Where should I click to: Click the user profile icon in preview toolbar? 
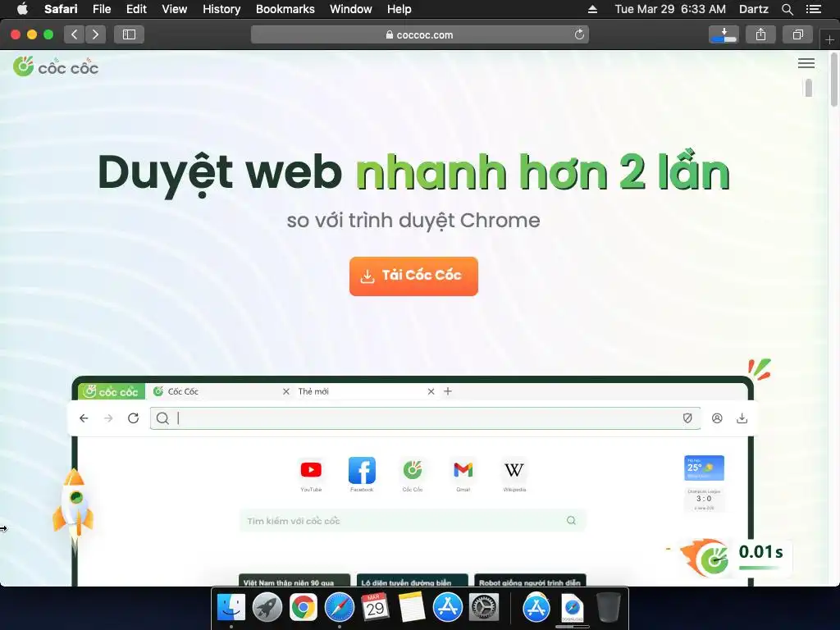click(717, 418)
